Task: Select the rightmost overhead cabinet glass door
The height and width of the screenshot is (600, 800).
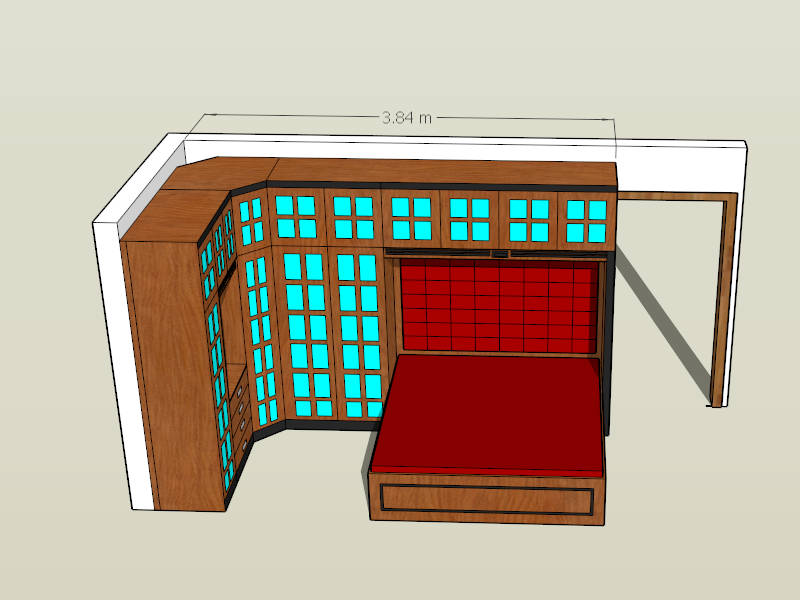Action: click(587, 219)
